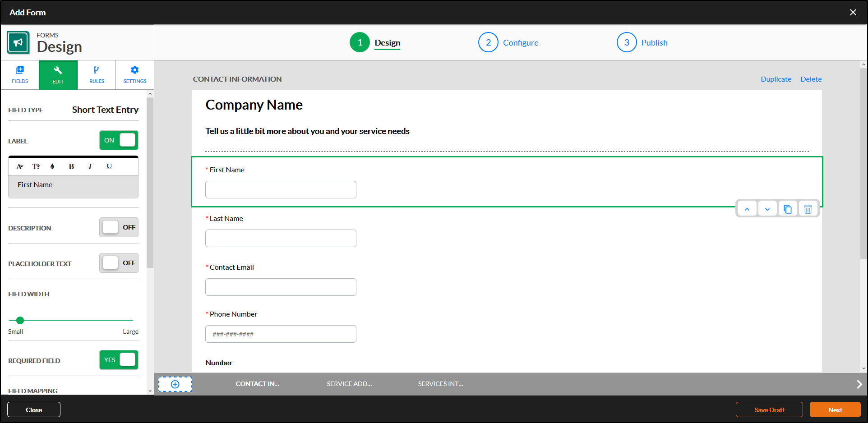Select the Number field label
This screenshot has width=868, height=423.
tap(219, 363)
